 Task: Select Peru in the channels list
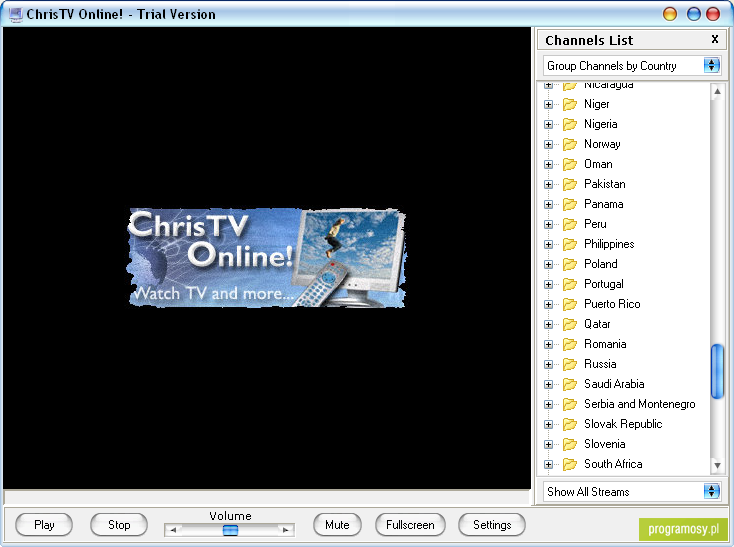click(x=595, y=225)
